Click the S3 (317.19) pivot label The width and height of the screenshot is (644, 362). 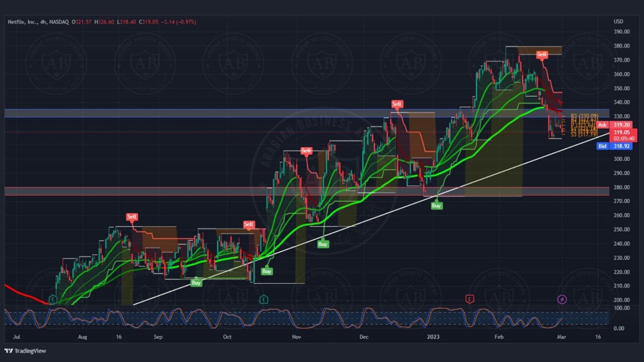584,135
